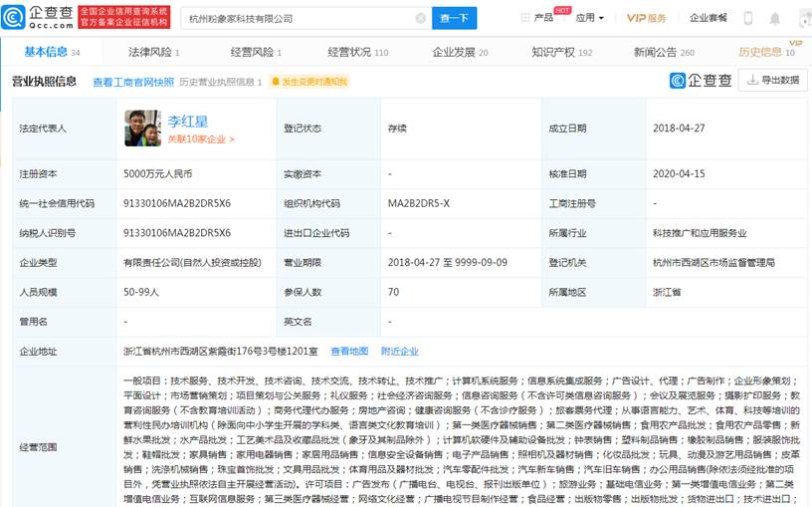Clear the search box with the X icon

[x=421, y=18]
